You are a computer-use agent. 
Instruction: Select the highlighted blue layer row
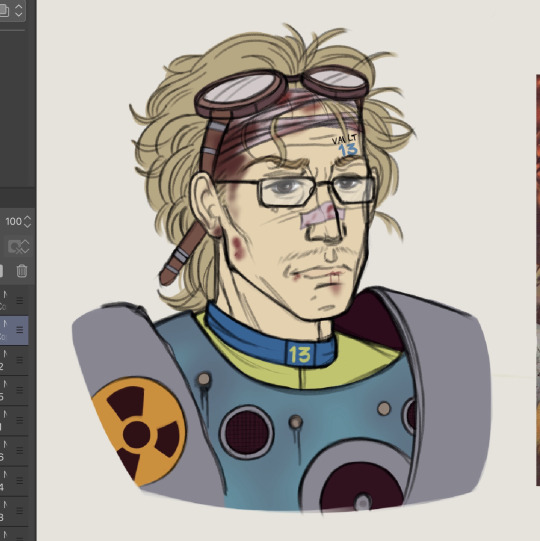pos(14,330)
